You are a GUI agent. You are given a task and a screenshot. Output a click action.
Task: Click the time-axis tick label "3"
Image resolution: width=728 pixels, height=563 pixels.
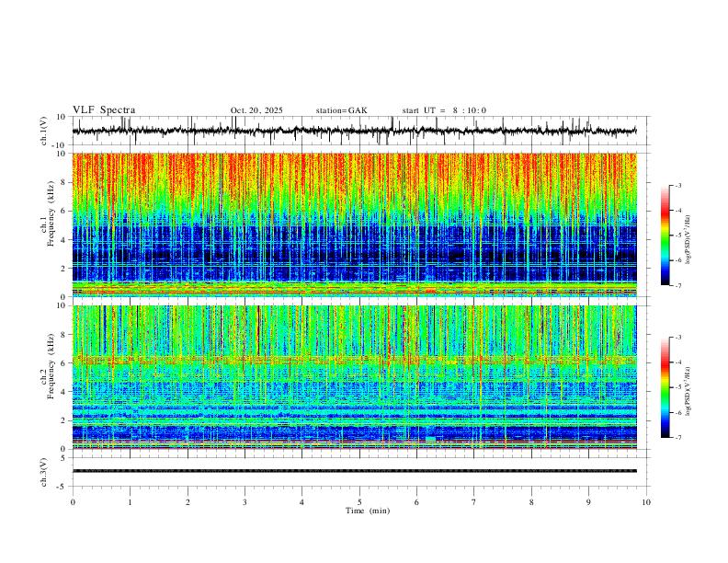[x=245, y=502]
